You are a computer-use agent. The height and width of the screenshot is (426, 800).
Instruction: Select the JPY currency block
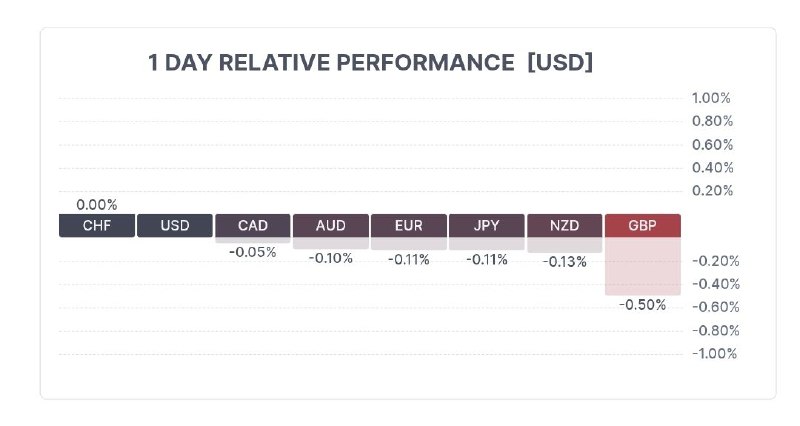[487, 225]
